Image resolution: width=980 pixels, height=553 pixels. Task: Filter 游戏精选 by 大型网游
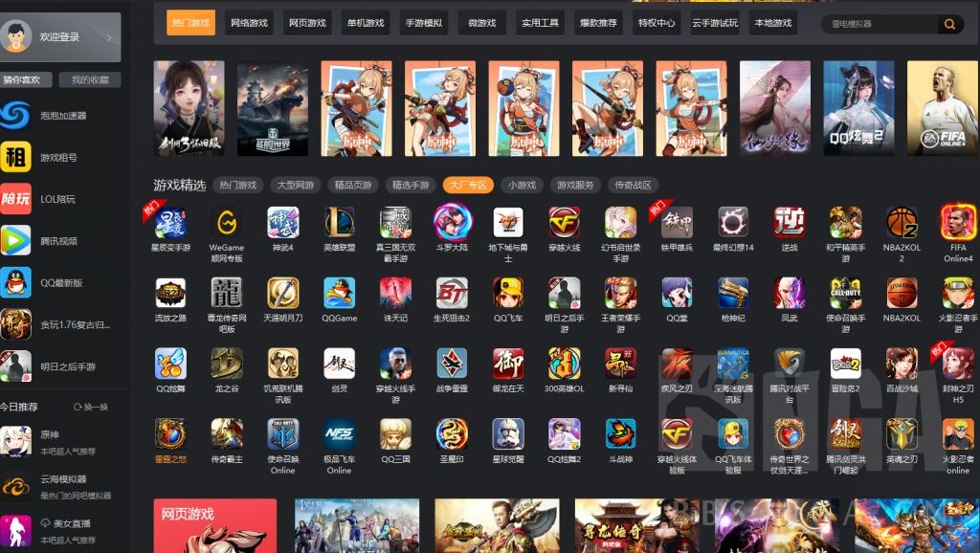tap(296, 185)
